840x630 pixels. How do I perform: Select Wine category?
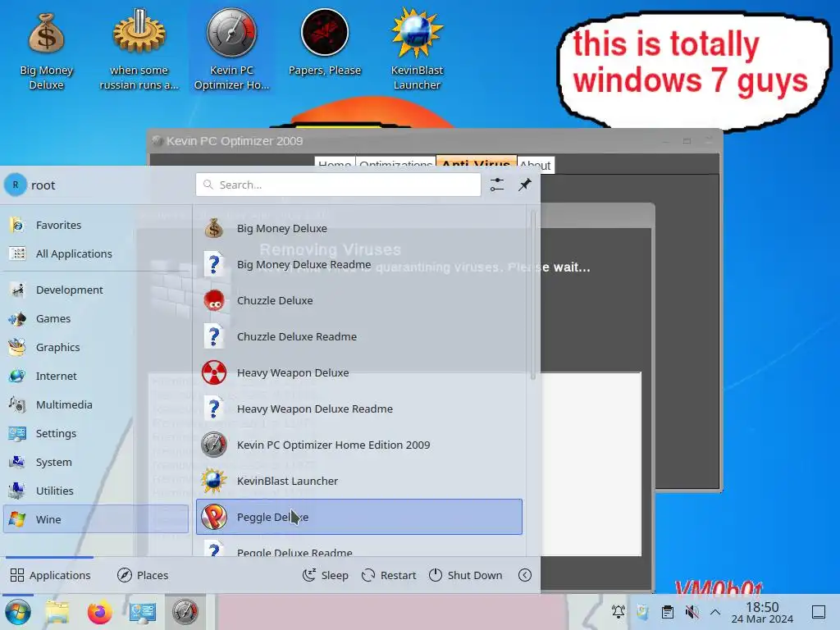pos(95,519)
